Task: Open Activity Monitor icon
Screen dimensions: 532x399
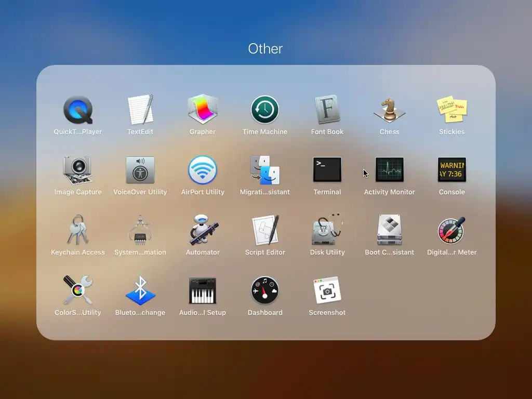Action: [x=390, y=170]
